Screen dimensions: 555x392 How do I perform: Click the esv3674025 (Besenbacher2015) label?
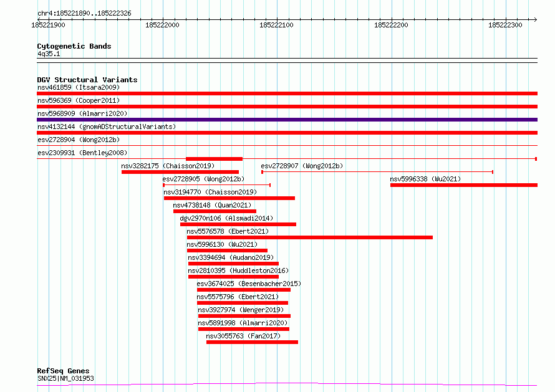tap(249, 284)
